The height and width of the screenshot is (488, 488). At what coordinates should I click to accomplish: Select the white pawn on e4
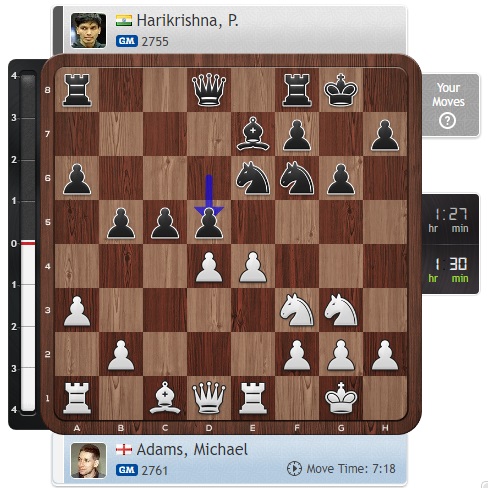[253, 267]
